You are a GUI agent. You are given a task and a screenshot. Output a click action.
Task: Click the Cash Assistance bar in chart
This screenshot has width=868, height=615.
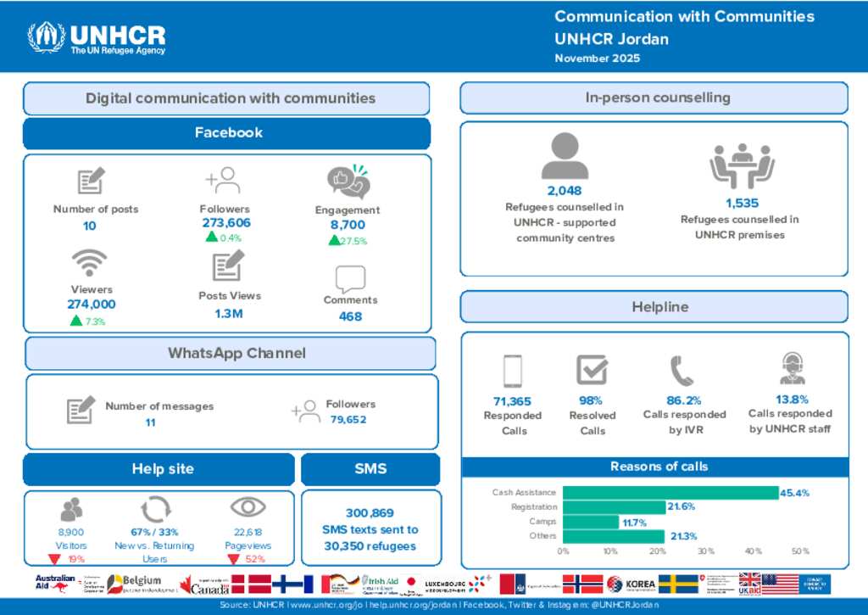pos(670,493)
